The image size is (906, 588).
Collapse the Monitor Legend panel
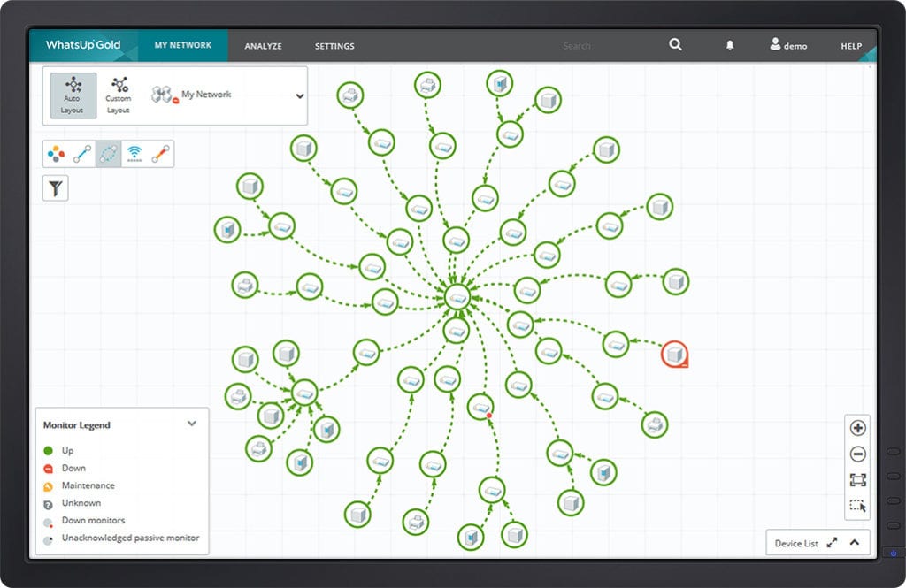coord(191,424)
